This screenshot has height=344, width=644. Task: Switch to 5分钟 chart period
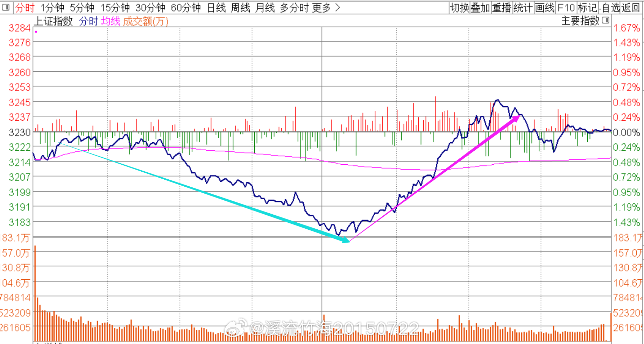pyautogui.click(x=82, y=7)
